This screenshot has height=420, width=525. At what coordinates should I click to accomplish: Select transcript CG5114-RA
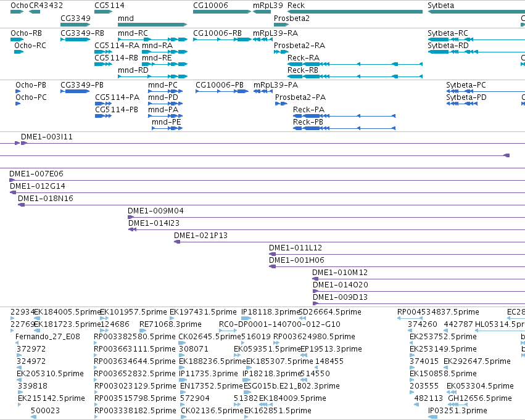pyautogui.click(x=103, y=52)
